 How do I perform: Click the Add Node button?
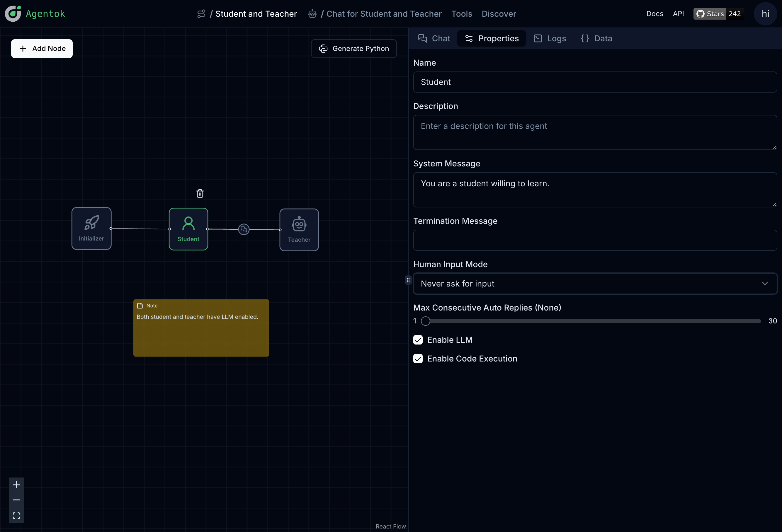42,48
